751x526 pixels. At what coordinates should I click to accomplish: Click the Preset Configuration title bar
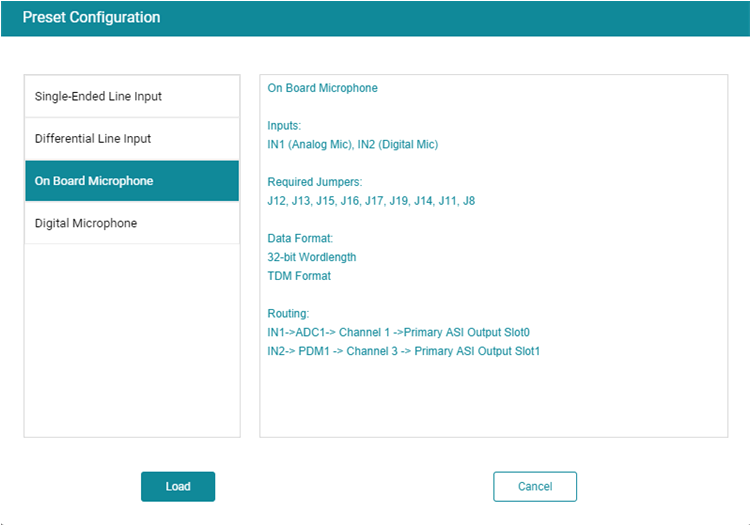[x=375, y=18]
